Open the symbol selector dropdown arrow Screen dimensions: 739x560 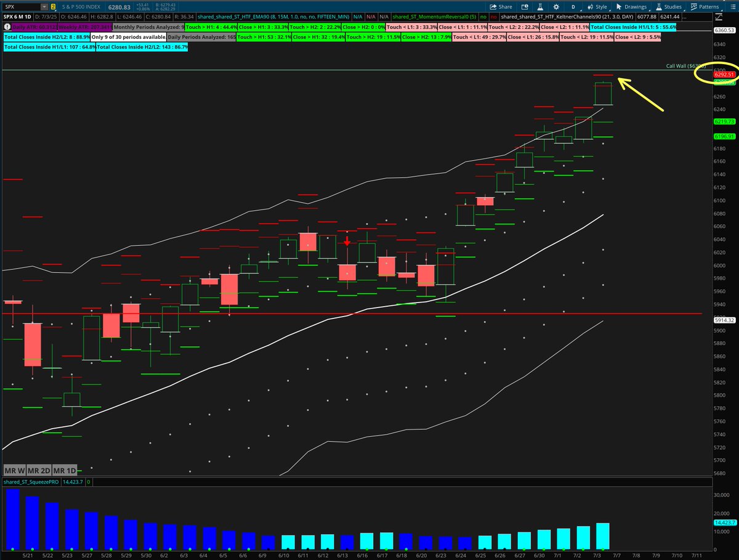coord(43,7)
